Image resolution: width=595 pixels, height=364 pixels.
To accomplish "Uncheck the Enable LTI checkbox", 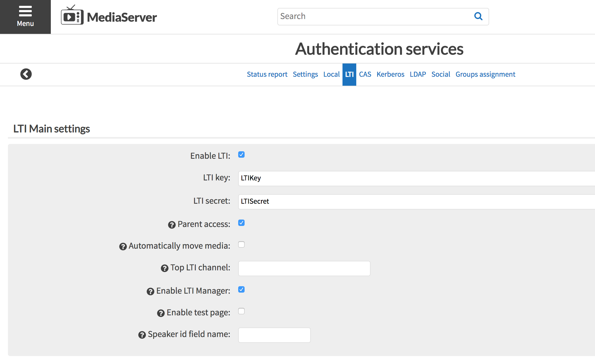I will [x=241, y=155].
